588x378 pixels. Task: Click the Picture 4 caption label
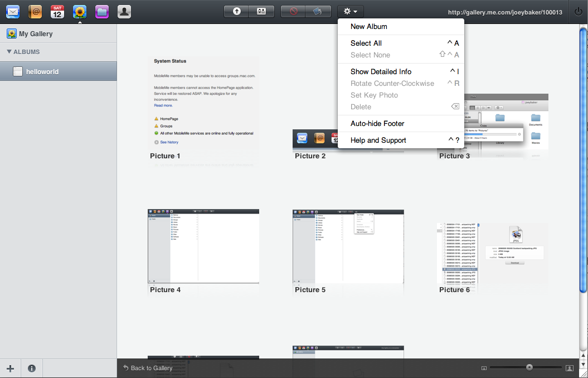point(165,290)
